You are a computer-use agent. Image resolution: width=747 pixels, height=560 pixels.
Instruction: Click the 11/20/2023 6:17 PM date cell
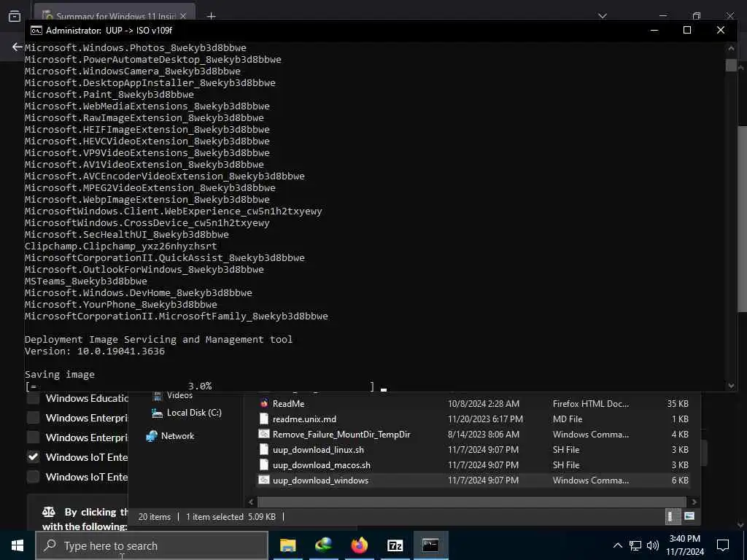tap(485, 419)
